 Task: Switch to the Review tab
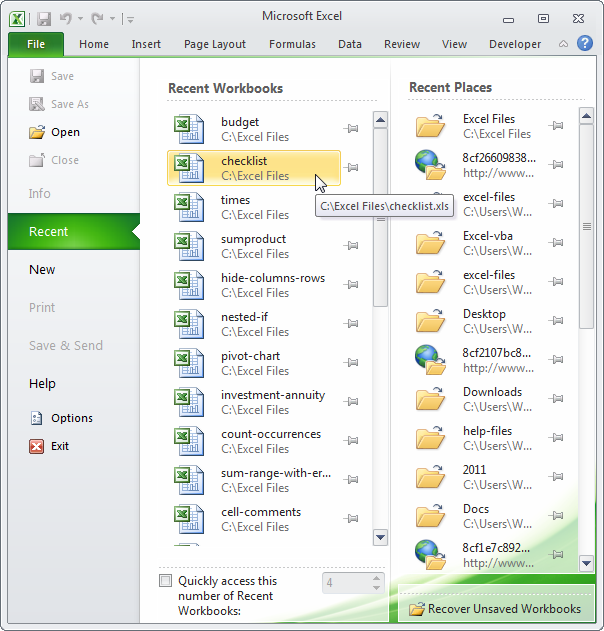402,44
